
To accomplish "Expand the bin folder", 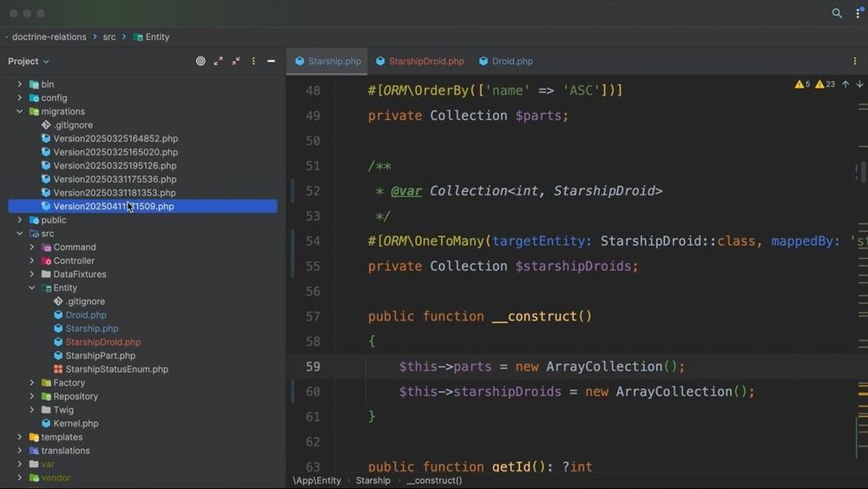I will (x=20, y=84).
